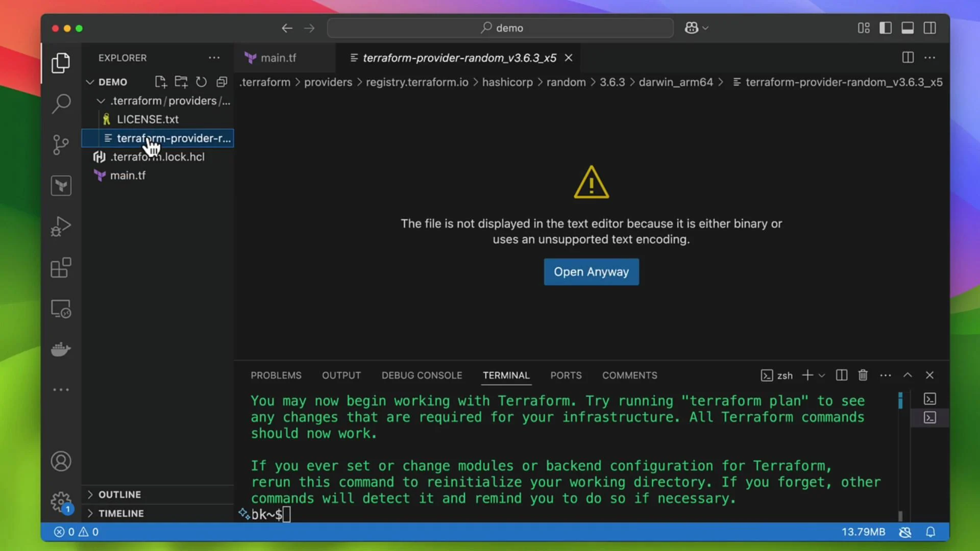Expand the TIMELINE section

(158, 513)
